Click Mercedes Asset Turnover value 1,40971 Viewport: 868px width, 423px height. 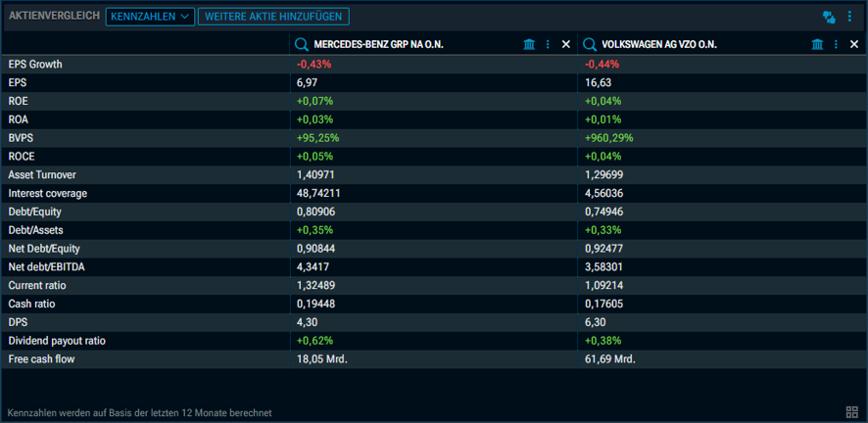pos(315,175)
